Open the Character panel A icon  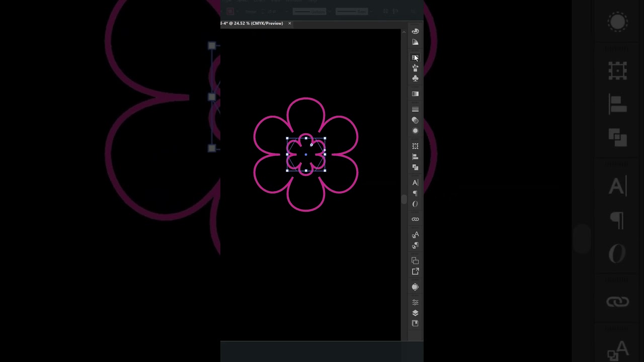click(x=415, y=183)
